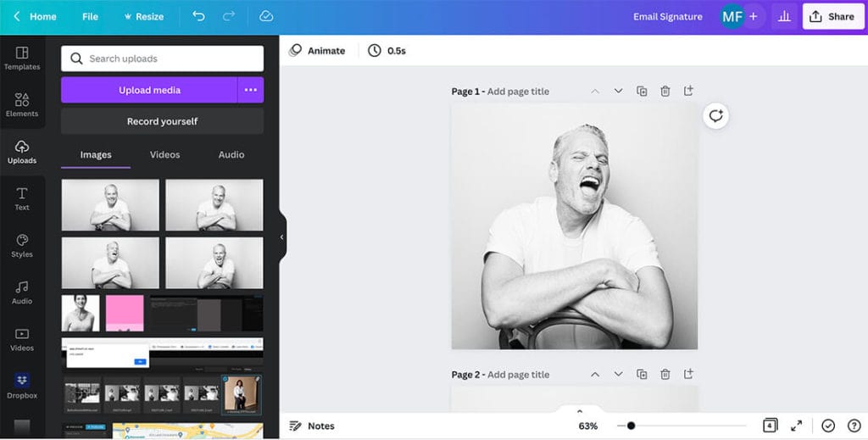Click the Share button
This screenshot has width=868, height=440.
coord(832,17)
